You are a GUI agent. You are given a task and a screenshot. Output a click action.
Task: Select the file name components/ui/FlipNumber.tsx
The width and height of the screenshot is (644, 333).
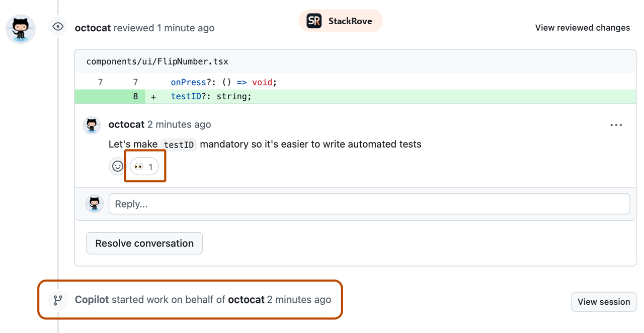coord(157,61)
